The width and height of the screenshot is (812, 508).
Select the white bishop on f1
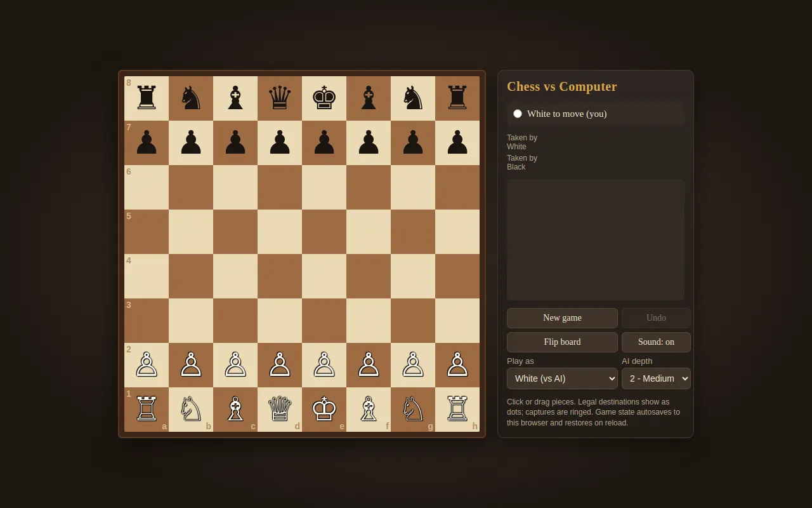(x=369, y=410)
